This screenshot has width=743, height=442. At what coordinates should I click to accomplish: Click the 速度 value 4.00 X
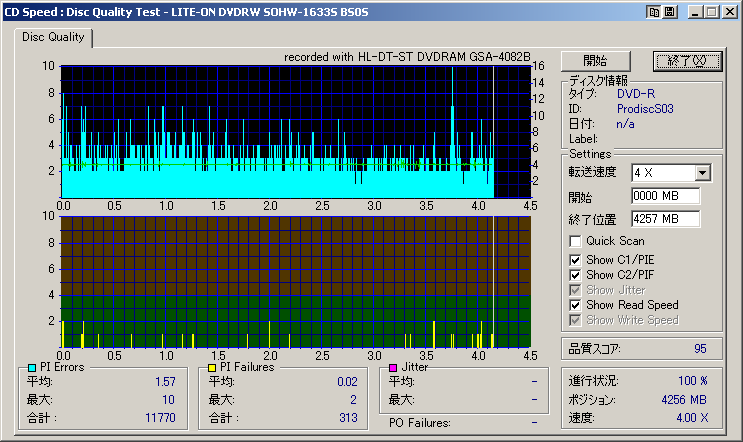click(692, 418)
